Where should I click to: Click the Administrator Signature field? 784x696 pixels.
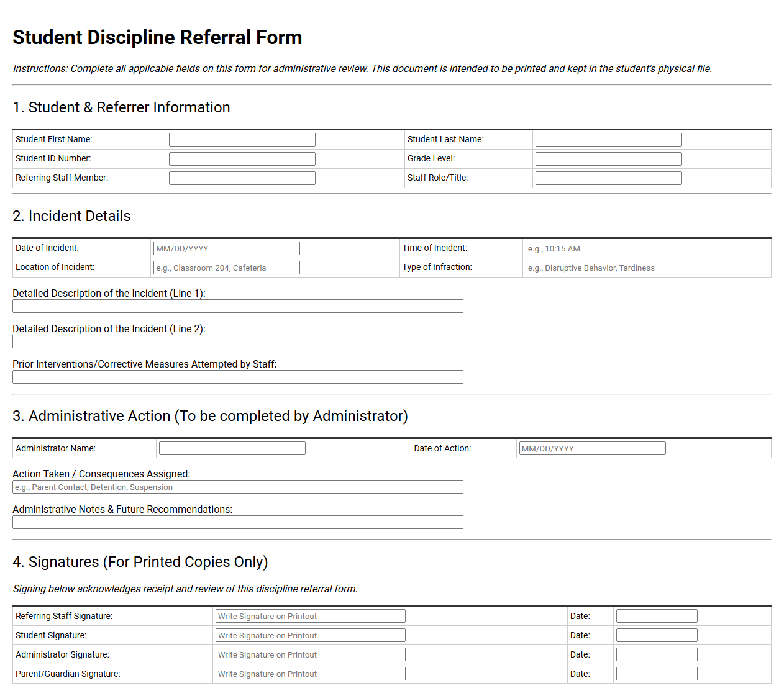point(311,654)
